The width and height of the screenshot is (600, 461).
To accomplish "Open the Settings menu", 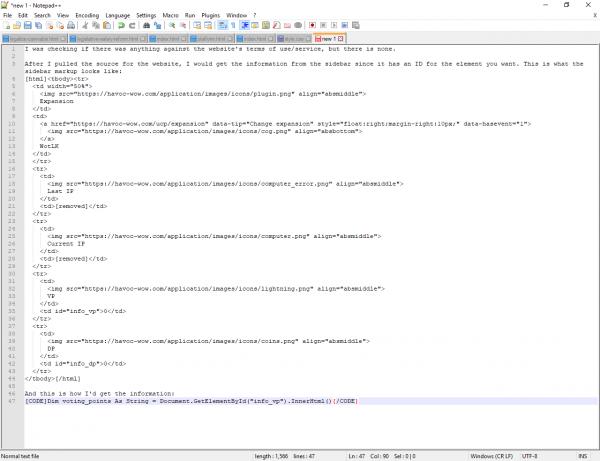I will pyautogui.click(x=146, y=15).
